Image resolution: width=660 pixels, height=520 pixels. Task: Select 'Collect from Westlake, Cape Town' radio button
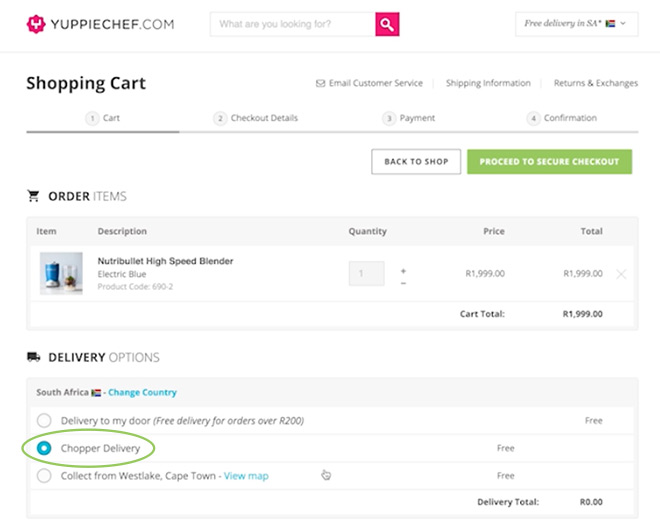click(x=44, y=476)
